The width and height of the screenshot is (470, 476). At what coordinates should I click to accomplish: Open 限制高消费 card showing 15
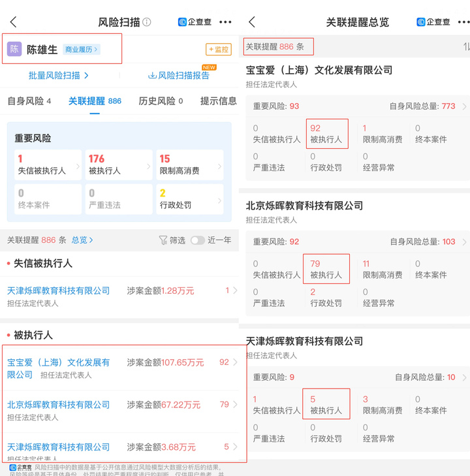(190, 165)
